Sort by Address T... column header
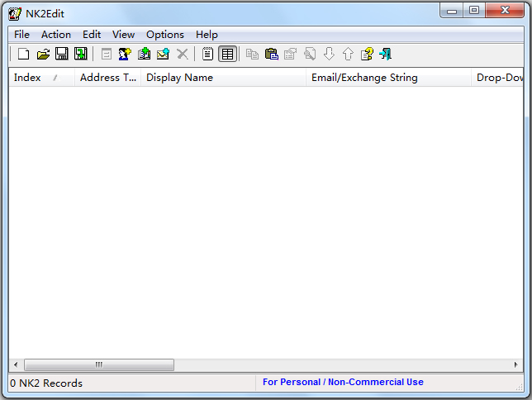This screenshot has height=400, width=532. pos(107,78)
